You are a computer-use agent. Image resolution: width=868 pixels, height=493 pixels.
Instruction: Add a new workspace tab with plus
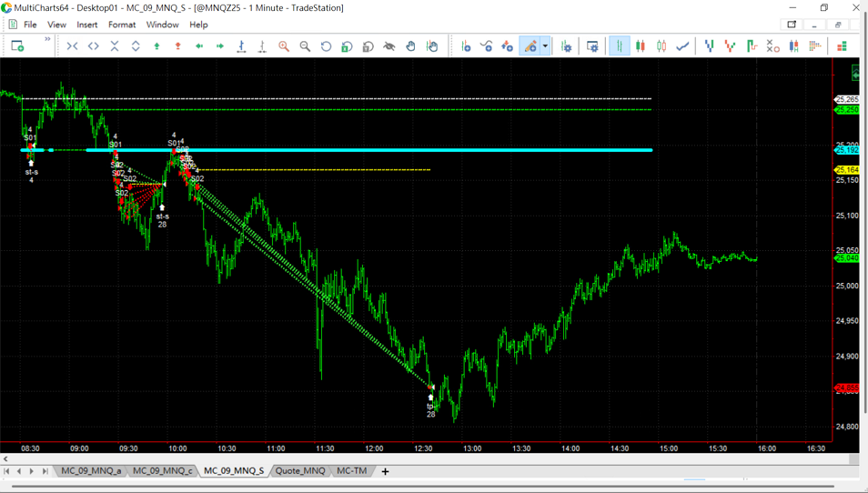385,471
